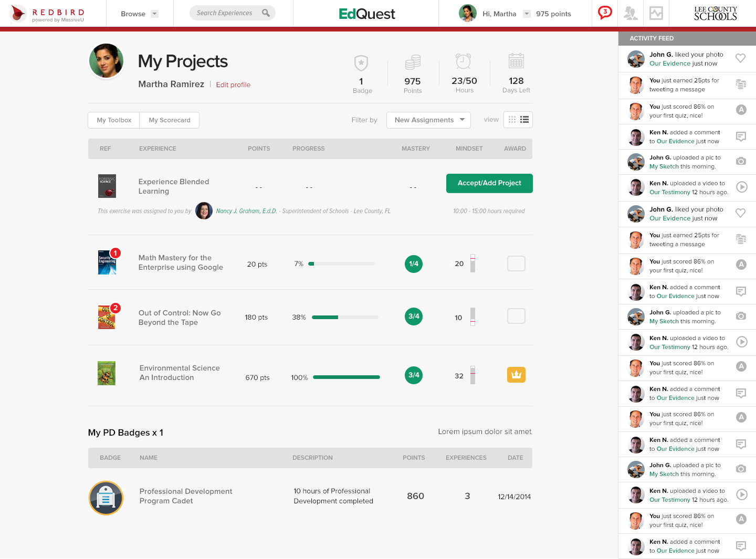Viewport: 756px width, 559px height.
Task: Sort by the PROGRESS column header
Action: tap(309, 149)
